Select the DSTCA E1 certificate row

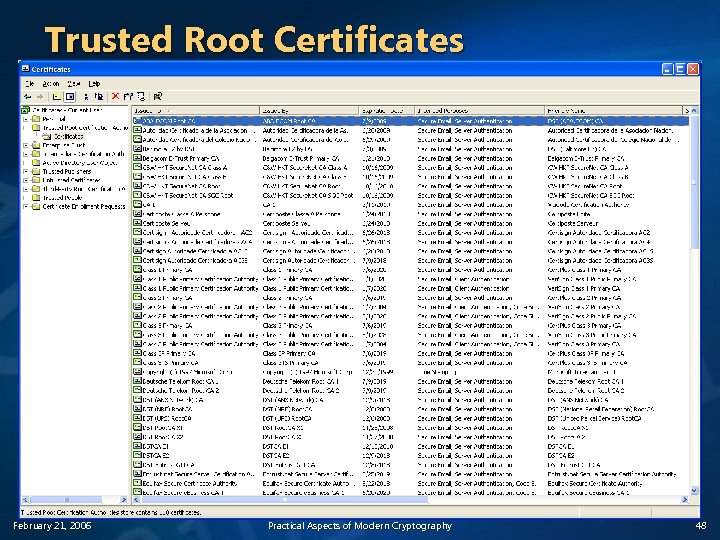click(x=156, y=445)
